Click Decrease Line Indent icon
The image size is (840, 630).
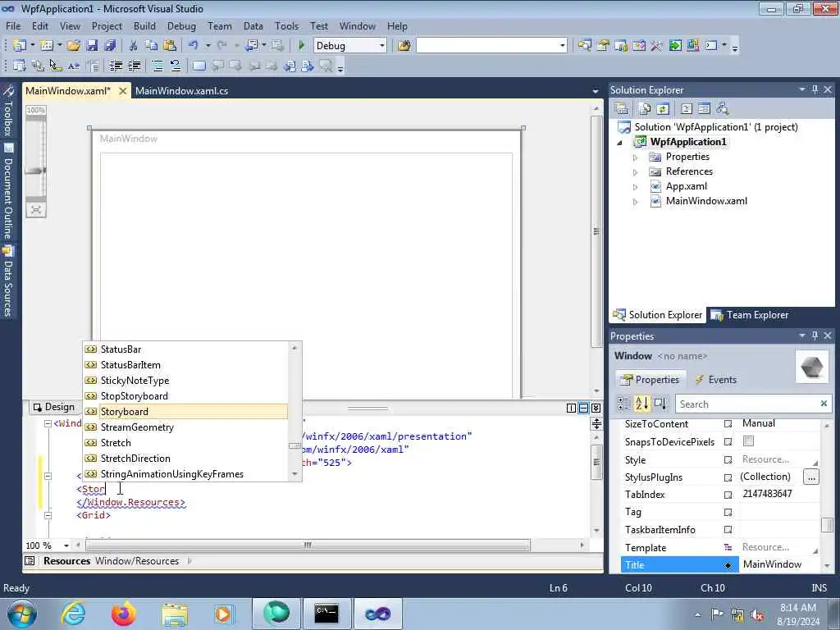coord(116,66)
